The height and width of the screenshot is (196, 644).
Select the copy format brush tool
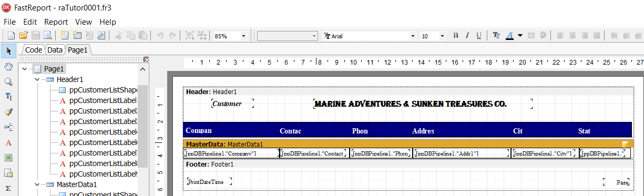pos(8,112)
